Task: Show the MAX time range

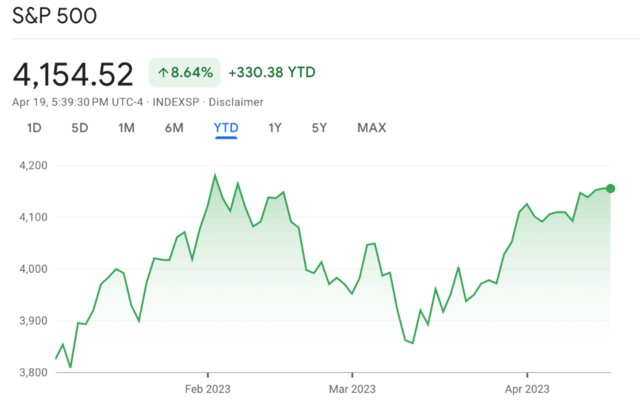Action: [371, 128]
